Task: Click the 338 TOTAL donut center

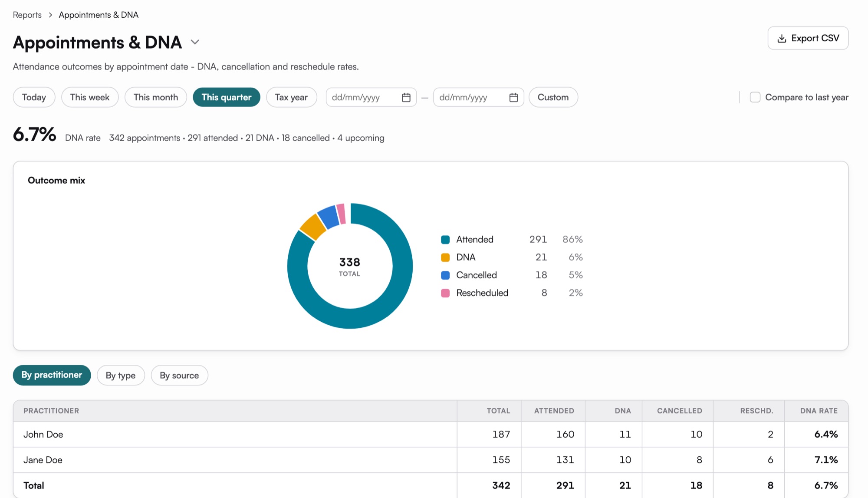Action: 350,267
